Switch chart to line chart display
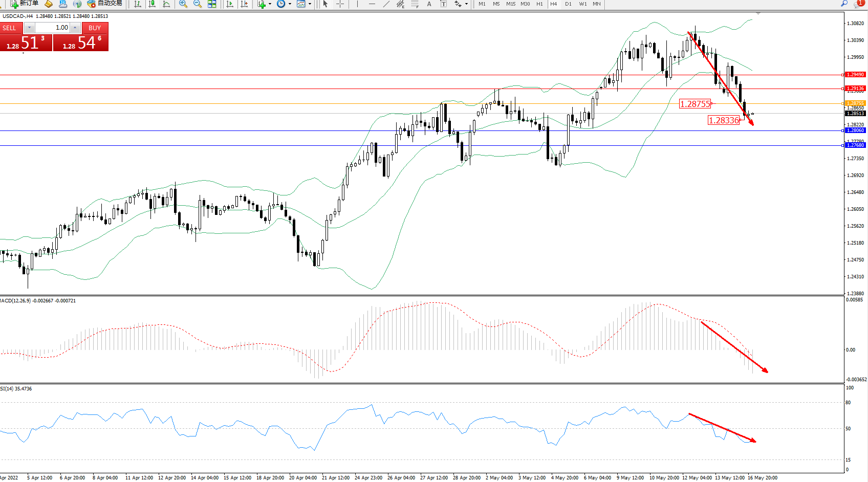The image size is (868, 482). click(166, 4)
